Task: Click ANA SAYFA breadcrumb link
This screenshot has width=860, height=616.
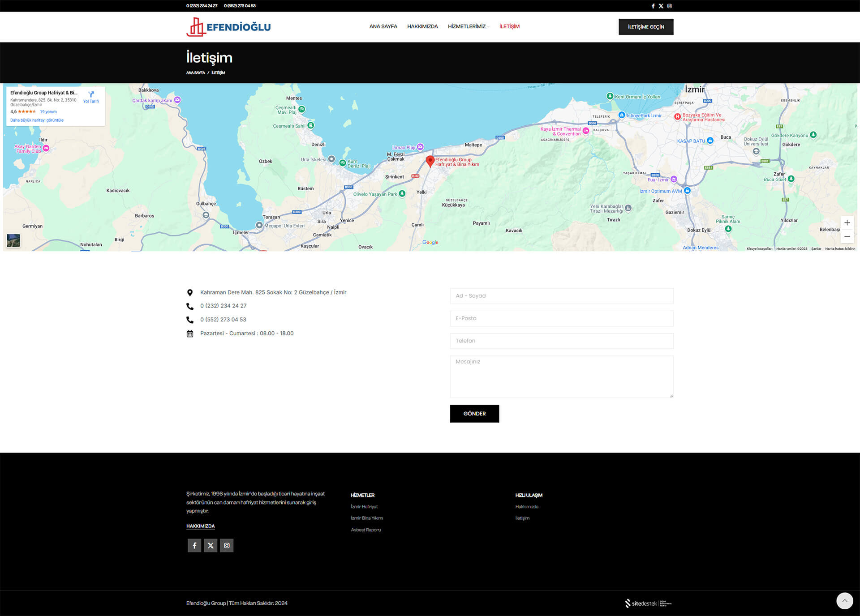Action: pyautogui.click(x=196, y=73)
